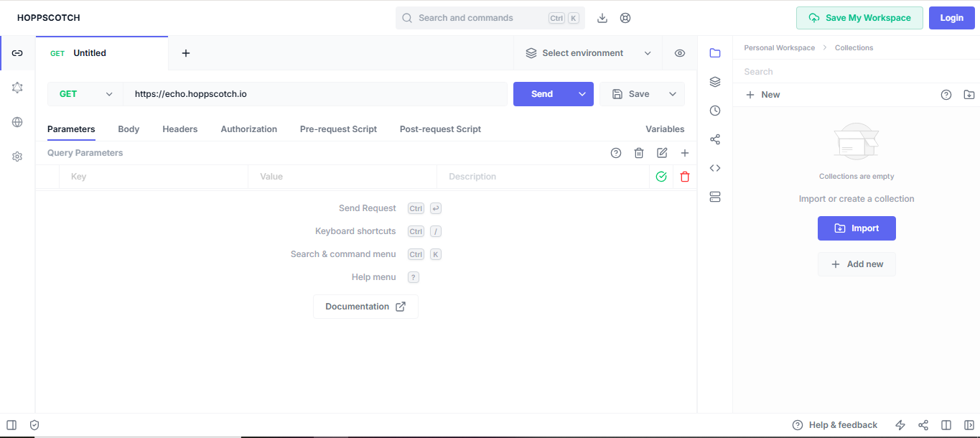
Task: Switch to the Headers tab
Action: coord(179,129)
